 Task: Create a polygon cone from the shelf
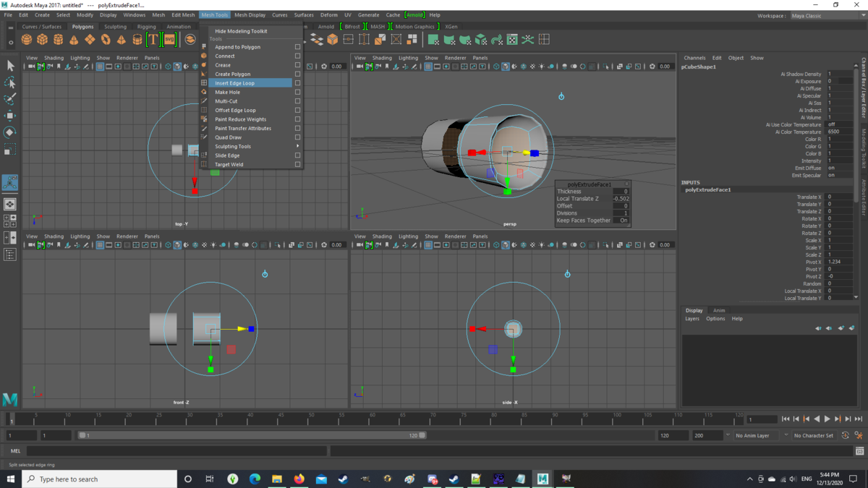74,40
